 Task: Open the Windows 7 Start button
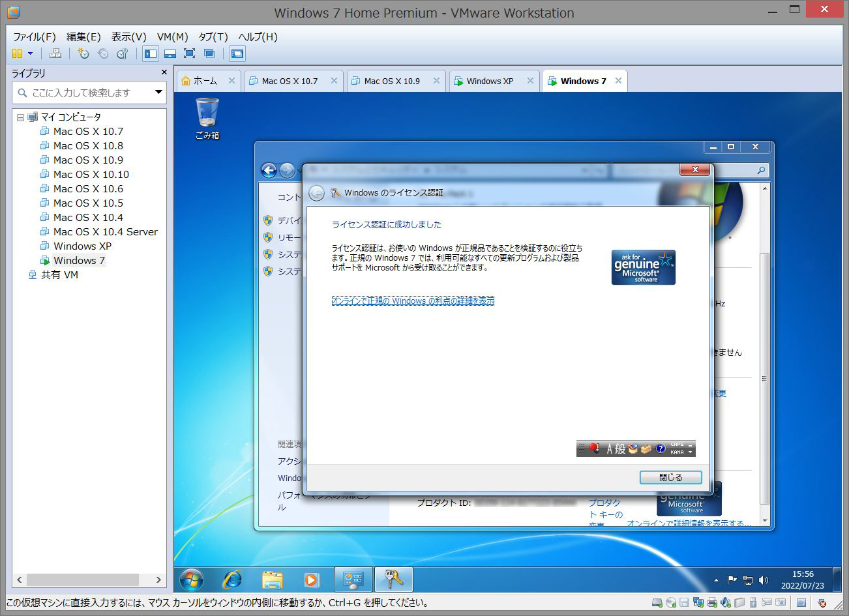pos(191,579)
